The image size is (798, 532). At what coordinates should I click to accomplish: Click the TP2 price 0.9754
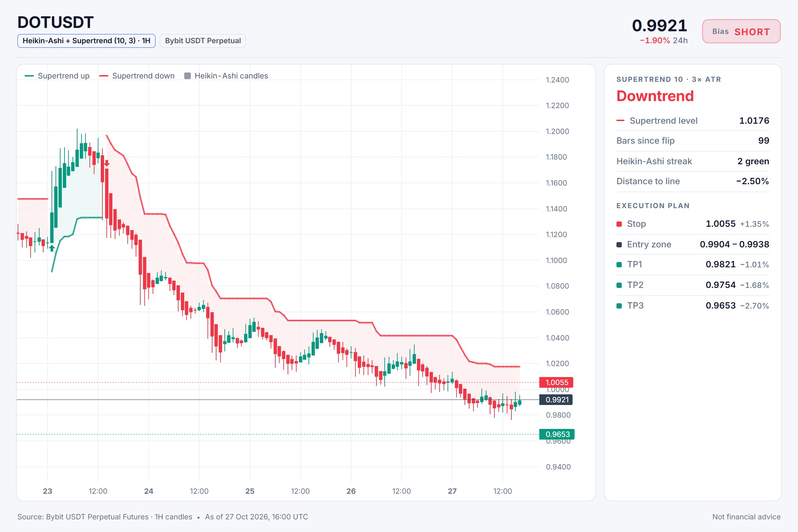(x=720, y=285)
